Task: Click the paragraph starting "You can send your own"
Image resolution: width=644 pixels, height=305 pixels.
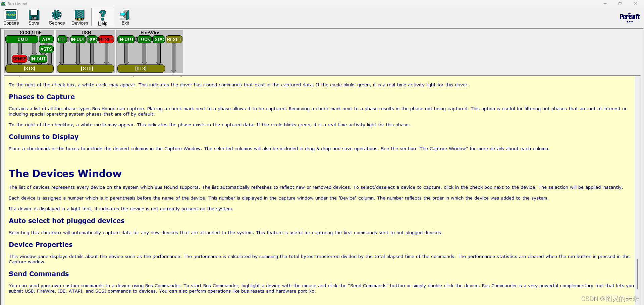Action: click(321, 289)
